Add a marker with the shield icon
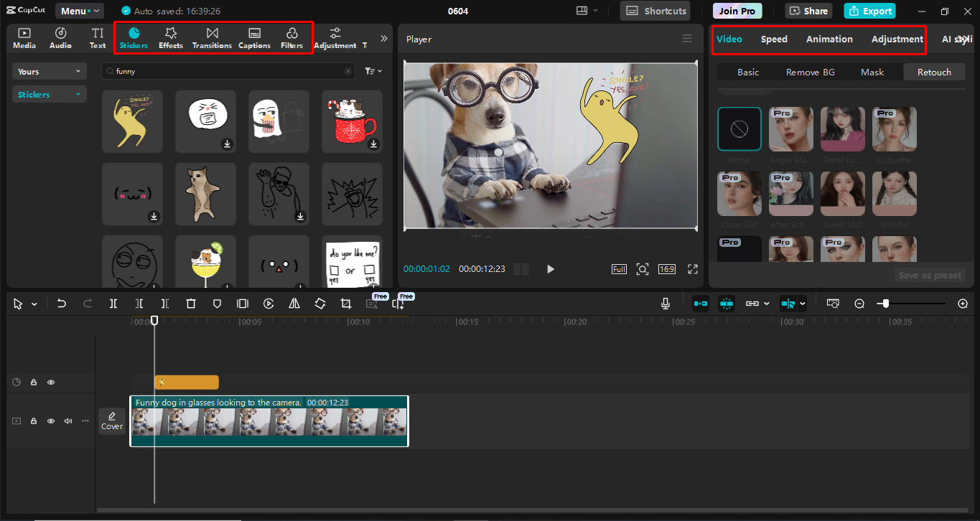The height and width of the screenshot is (521, 980). [217, 304]
